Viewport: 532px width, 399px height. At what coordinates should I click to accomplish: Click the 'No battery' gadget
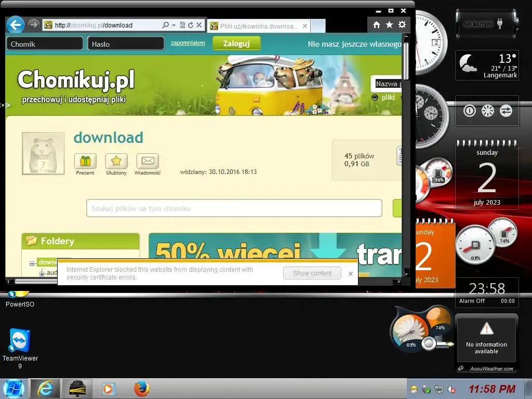pyautogui.click(x=487, y=24)
